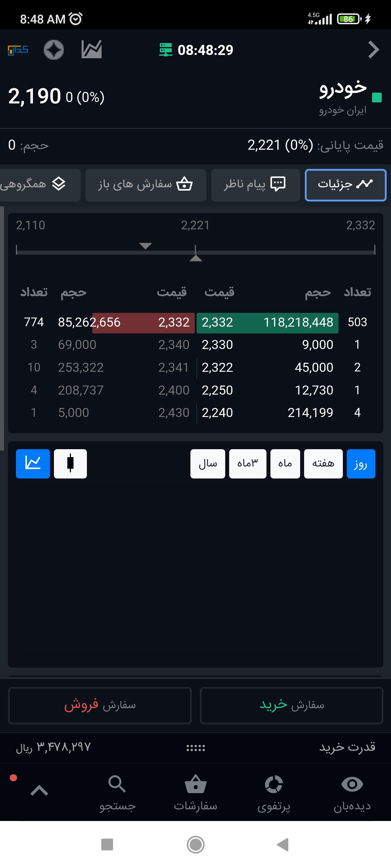Tap sell volume 253,322
Viewport: 391px width, 868px height.
81,367
